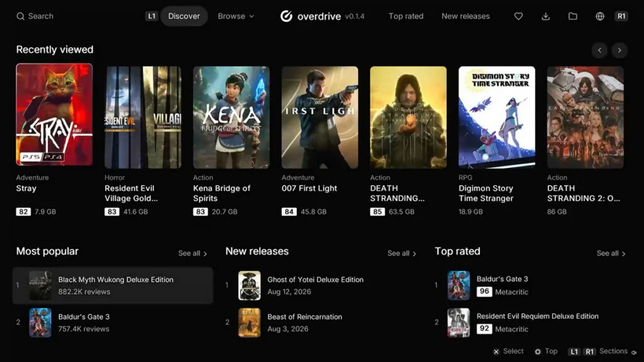Click Ghost of Yotei small cover icon
The image size is (644, 362).
pos(249,285)
